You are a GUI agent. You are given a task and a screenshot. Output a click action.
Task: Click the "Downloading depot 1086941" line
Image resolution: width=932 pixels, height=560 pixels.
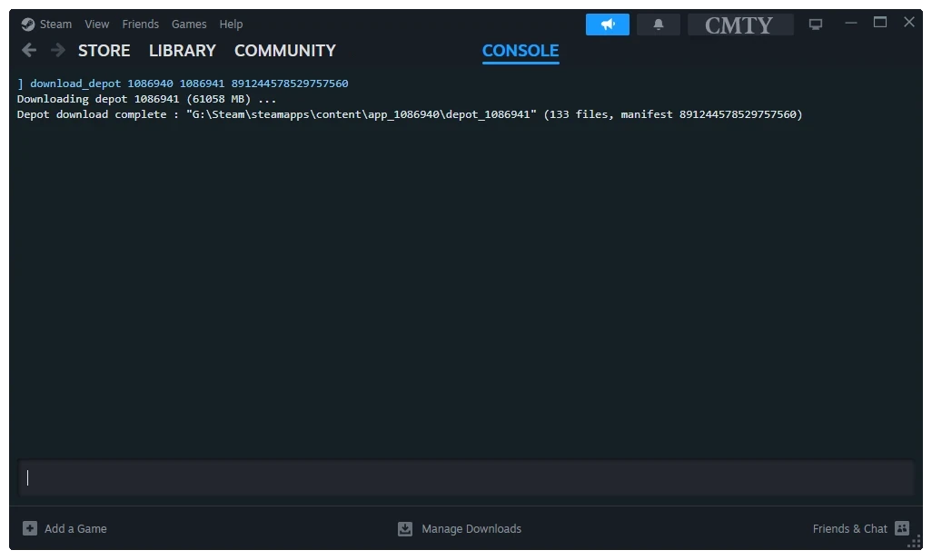[147, 99]
